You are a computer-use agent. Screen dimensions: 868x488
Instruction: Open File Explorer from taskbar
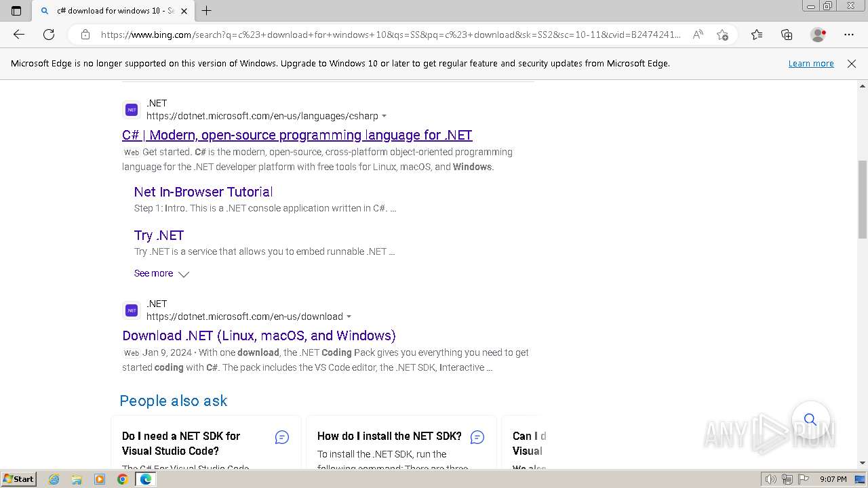(77, 479)
